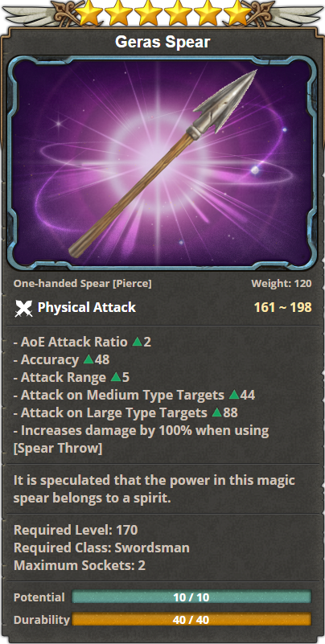Click the Geras Spear title text
This screenshot has height=644, width=325.
pyautogui.click(x=162, y=42)
